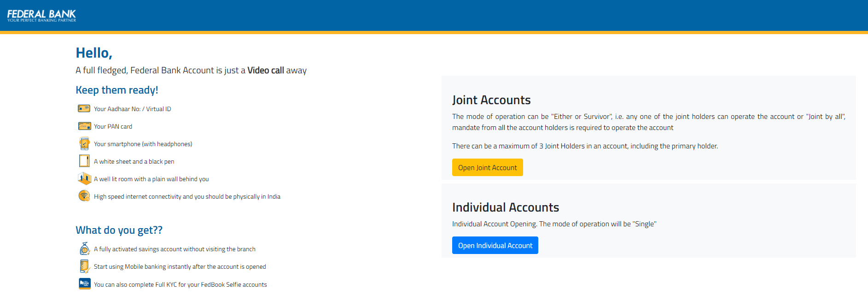This screenshot has height=307, width=868.
Task: Click the Aadhaar card icon
Action: (x=84, y=109)
